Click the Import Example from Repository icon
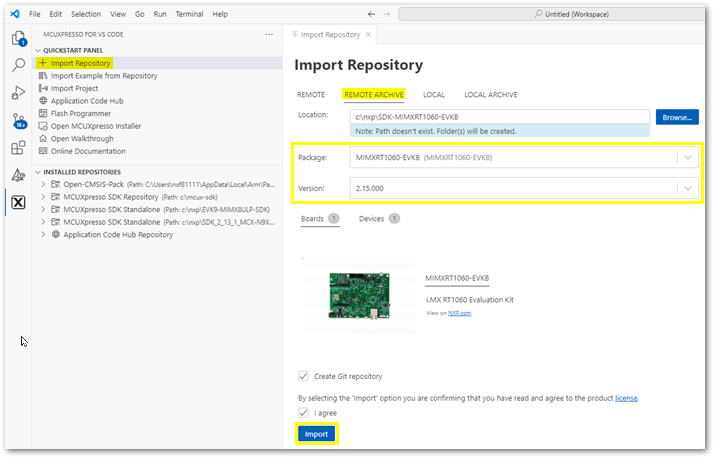714x458 pixels. (x=43, y=76)
